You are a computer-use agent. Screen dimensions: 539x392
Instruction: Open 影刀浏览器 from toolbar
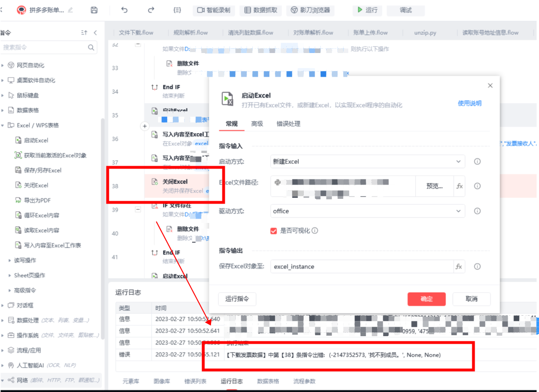[310, 10]
